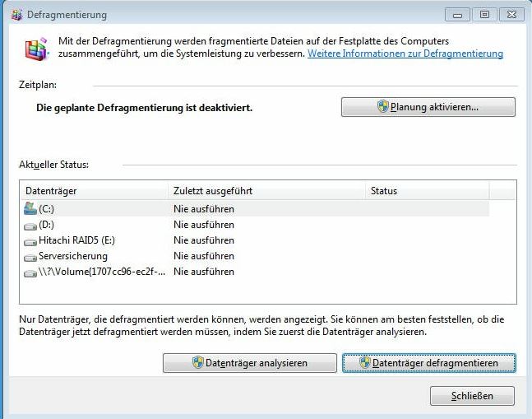The height and width of the screenshot is (419, 532).
Task: Close the Defragmentierung window via X
Action: (x=511, y=15)
